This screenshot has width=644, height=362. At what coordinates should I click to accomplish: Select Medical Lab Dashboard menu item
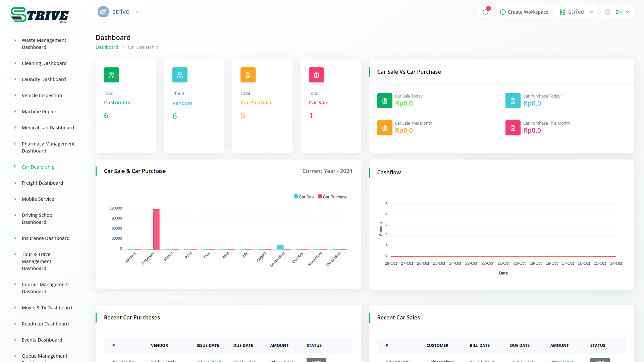click(48, 128)
